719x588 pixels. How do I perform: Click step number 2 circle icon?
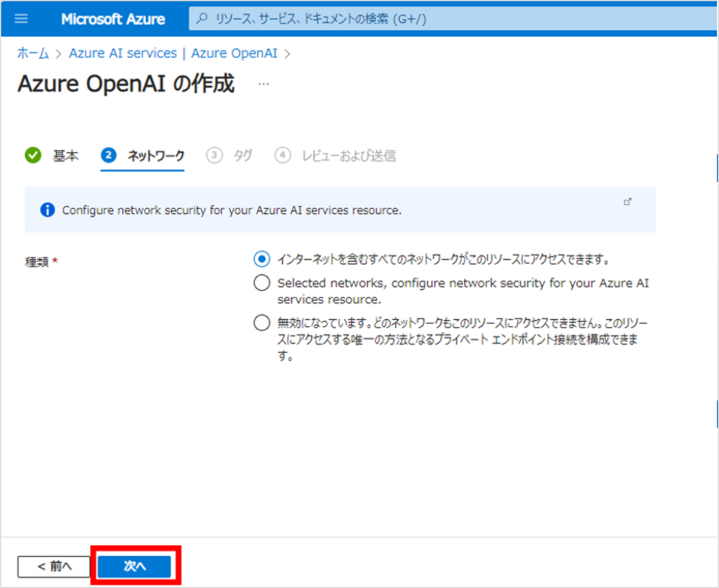click(x=108, y=156)
